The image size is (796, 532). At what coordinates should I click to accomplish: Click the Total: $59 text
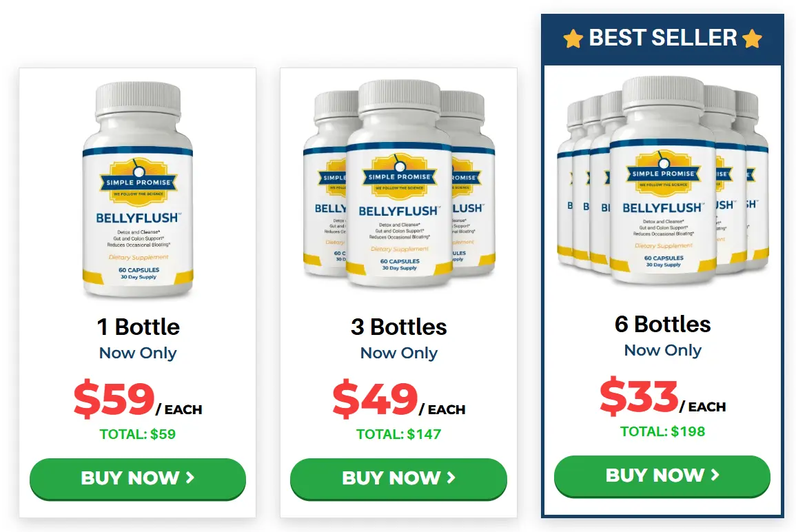[x=138, y=435]
